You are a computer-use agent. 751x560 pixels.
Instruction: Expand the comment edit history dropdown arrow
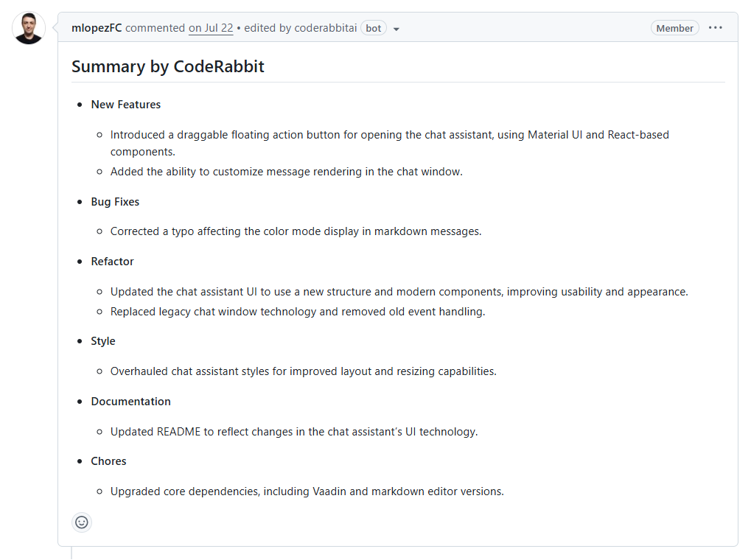(397, 29)
